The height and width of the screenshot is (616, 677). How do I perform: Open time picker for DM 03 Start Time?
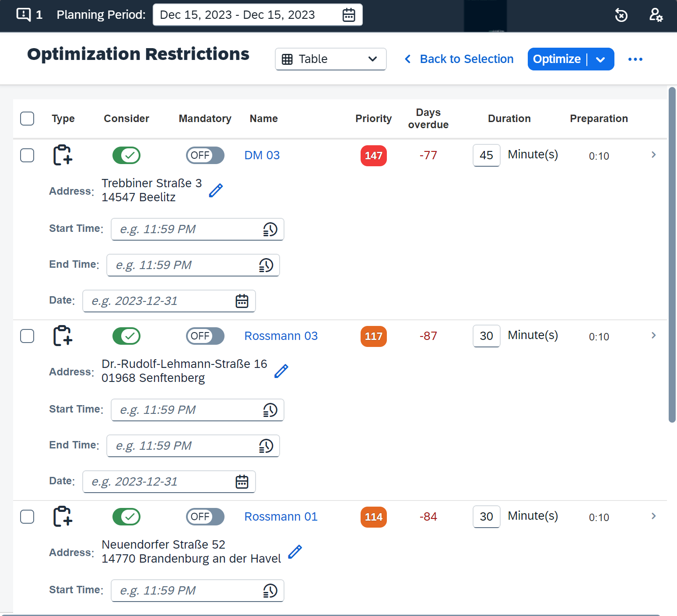pos(270,229)
